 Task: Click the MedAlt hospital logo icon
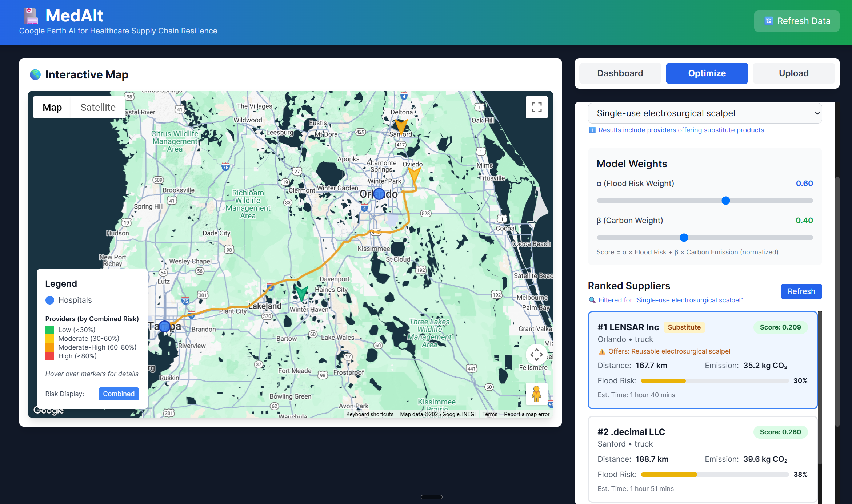(31, 16)
